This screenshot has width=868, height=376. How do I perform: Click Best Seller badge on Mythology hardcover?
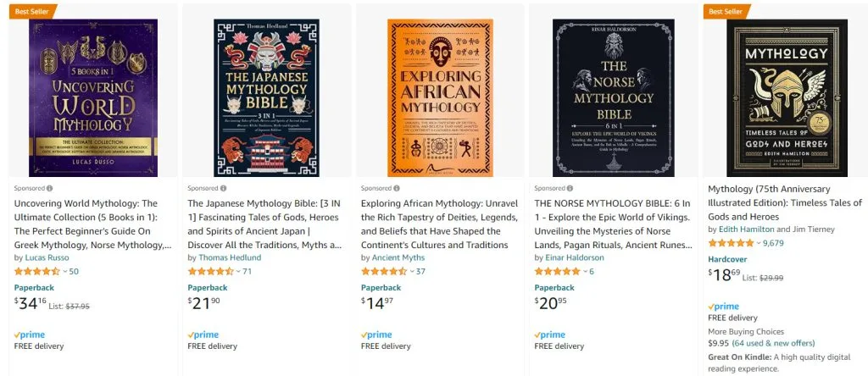(x=726, y=11)
